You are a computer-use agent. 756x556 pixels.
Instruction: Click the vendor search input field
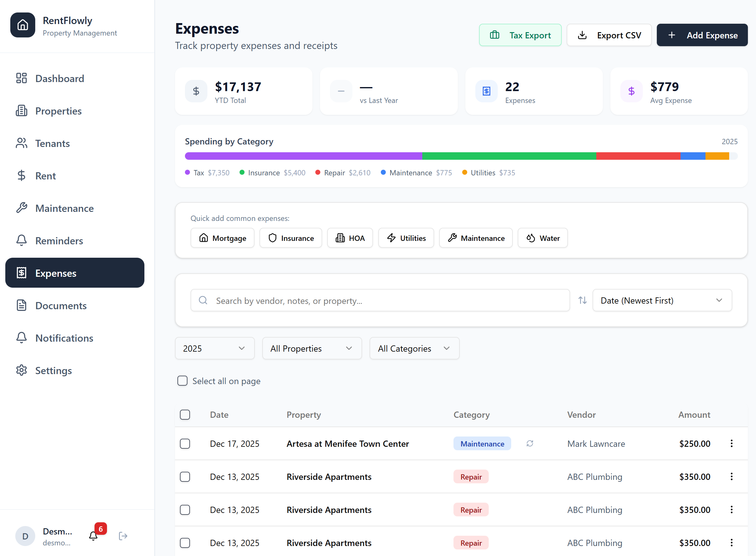click(380, 300)
